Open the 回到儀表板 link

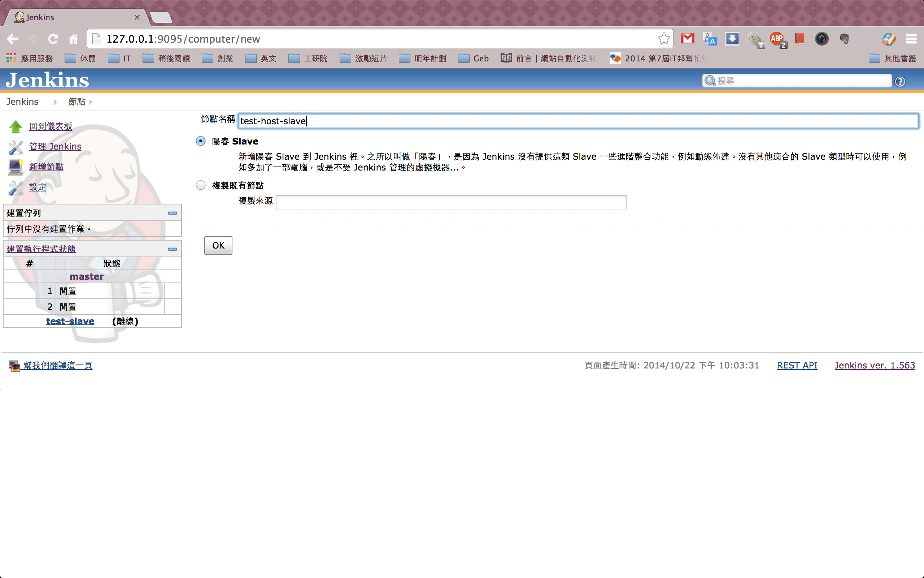pos(51,126)
